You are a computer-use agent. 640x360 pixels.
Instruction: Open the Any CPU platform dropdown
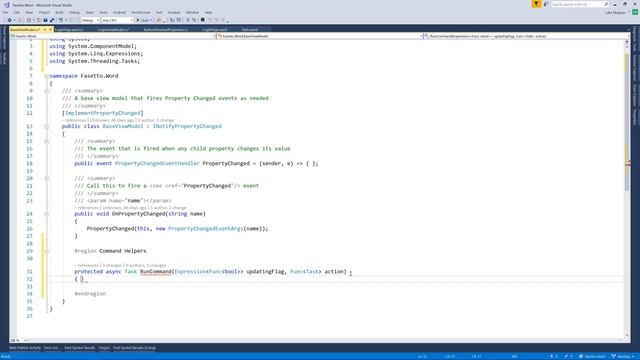[117, 20]
